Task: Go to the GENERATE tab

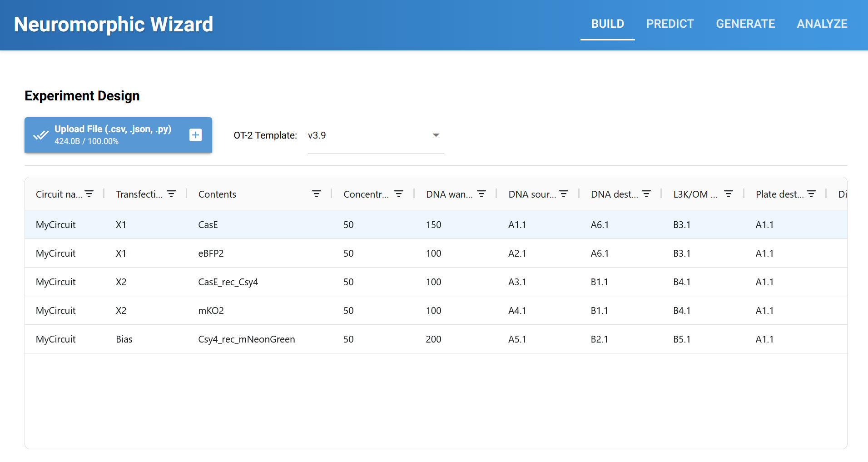Action: point(745,24)
